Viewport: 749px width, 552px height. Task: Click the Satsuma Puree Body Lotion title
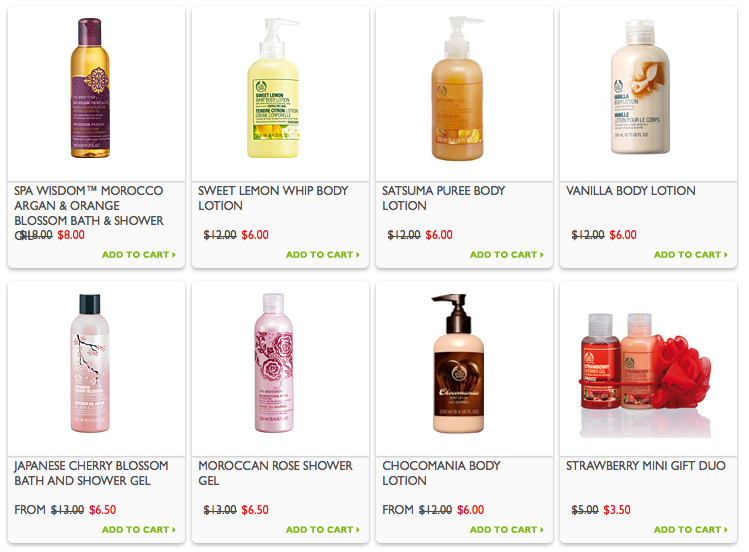[x=443, y=198]
